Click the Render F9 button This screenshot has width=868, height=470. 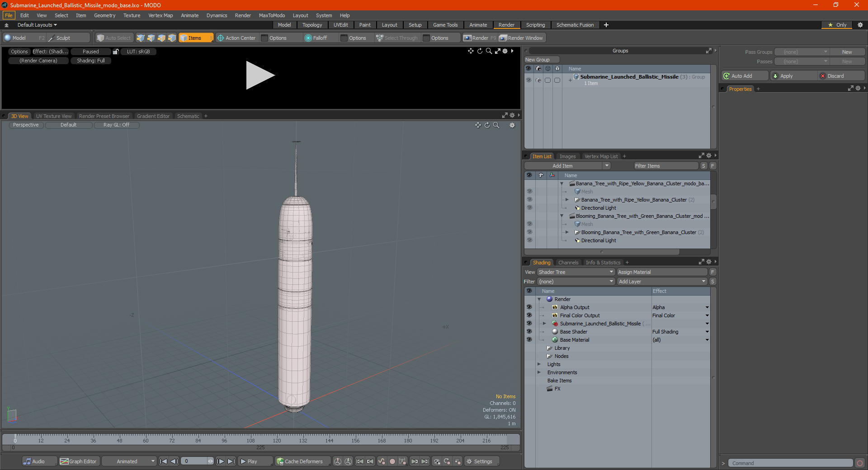click(479, 38)
